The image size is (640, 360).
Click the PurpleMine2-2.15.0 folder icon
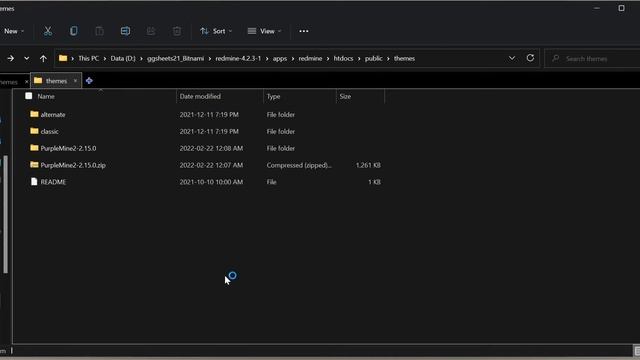click(x=34, y=148)
